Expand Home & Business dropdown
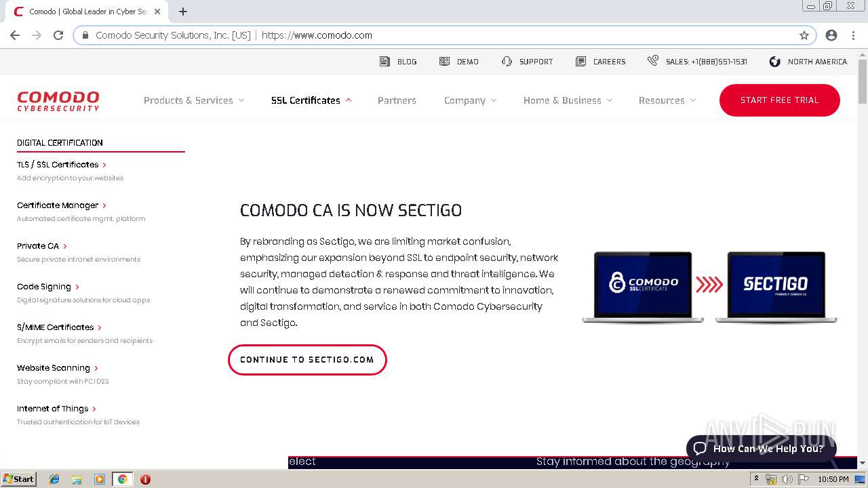This screenshot has height=488, width=868. coord(568,100)
